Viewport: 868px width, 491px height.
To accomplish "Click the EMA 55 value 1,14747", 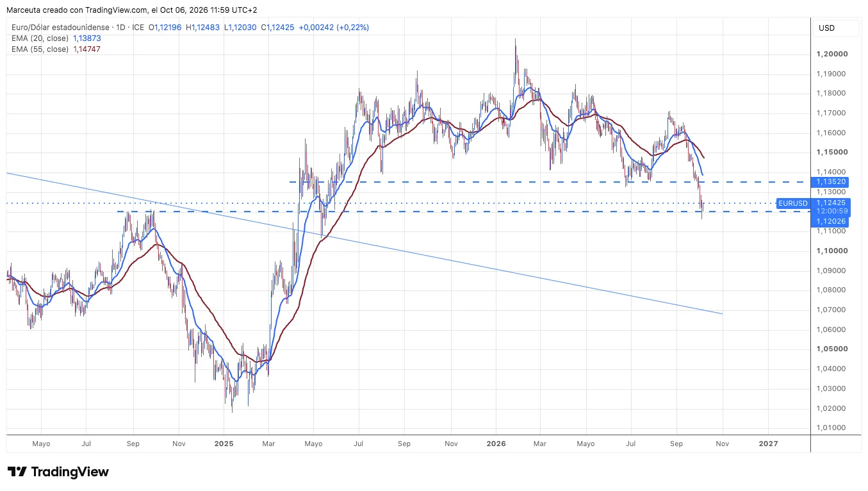I will tap(87, 49).
